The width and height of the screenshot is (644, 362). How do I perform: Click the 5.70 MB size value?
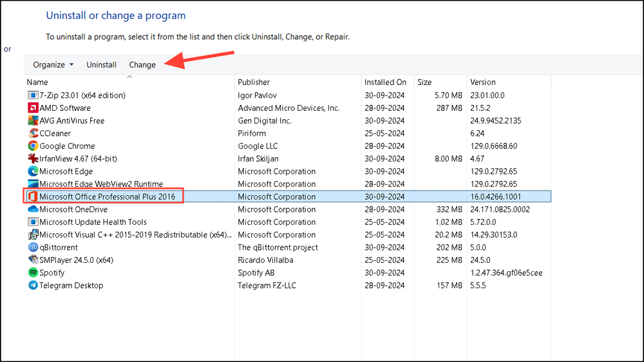[448, 95]
